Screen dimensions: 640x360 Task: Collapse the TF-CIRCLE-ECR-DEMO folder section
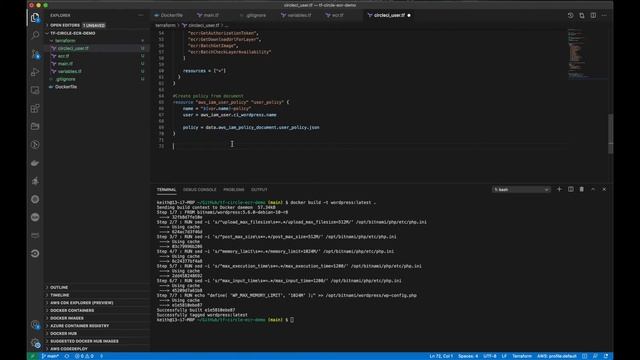[x=97, y=33]
